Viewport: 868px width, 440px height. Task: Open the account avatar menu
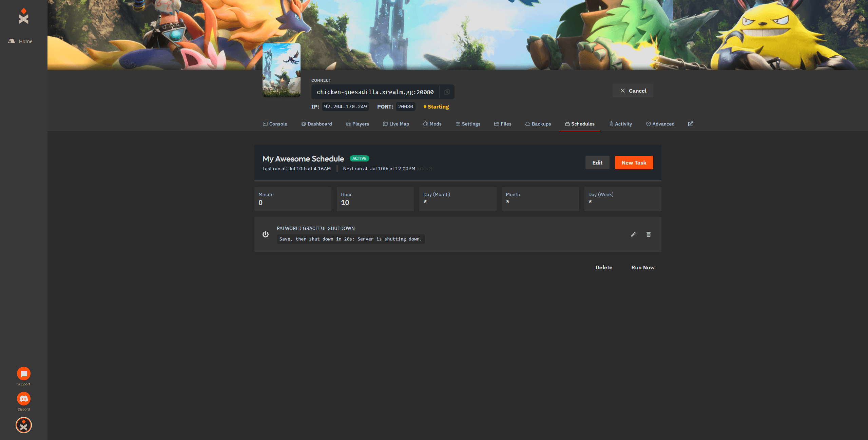tap(24, 425)
